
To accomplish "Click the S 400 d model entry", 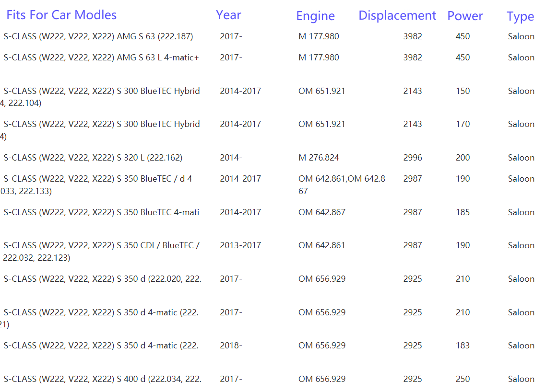I will click(x=102, y=379).
